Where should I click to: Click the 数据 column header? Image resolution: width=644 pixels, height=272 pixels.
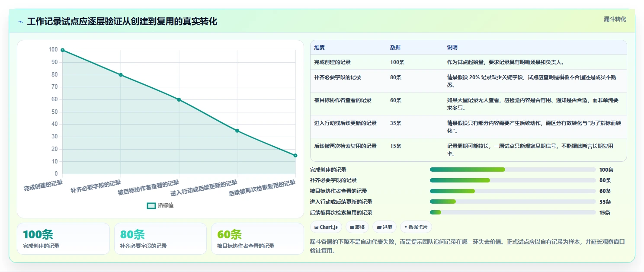tap(395, 48)
